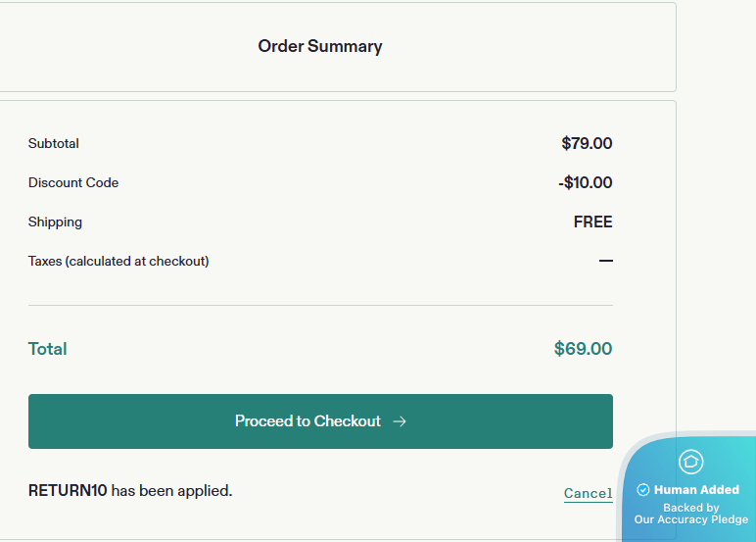Click the arrow icon in the checkout button
The width and height of the screenshot is (756, 542).
(400, 421)
